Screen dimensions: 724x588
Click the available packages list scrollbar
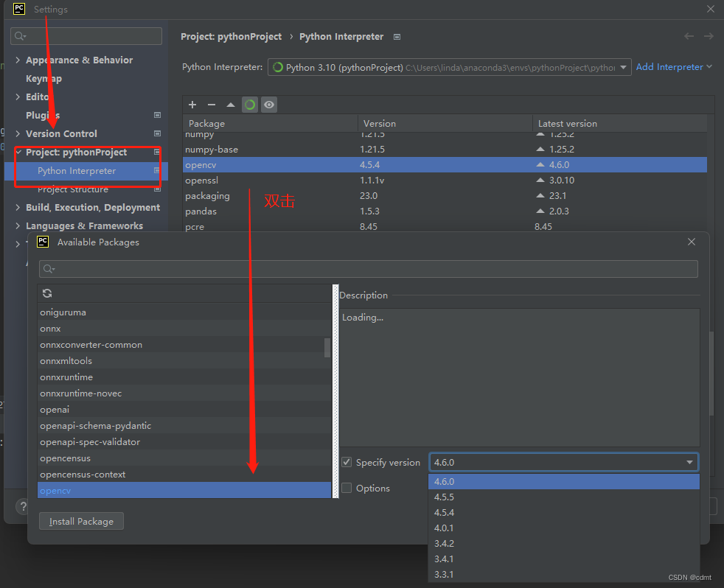[327, 348]
